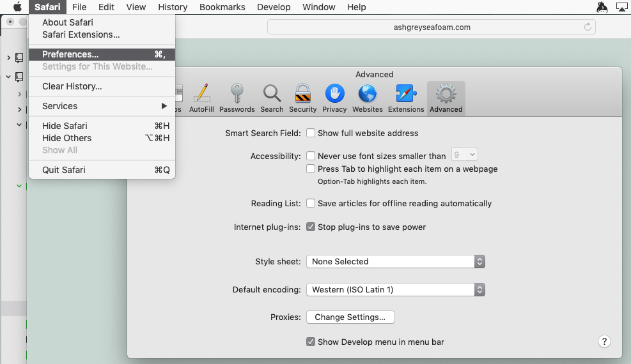The height and width of the screenshot is (364, 631).
Task: Open the Help menu
Action: click(x=357, y=7)
